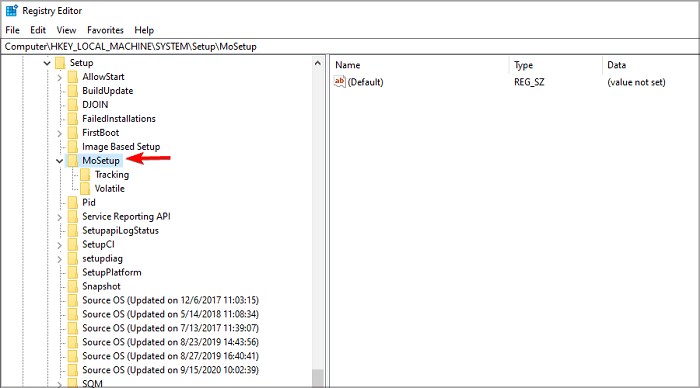The width and height of the screenshot is (700, 388).
Task: Click the setupdiag folder icon
Action: (73, 259)
